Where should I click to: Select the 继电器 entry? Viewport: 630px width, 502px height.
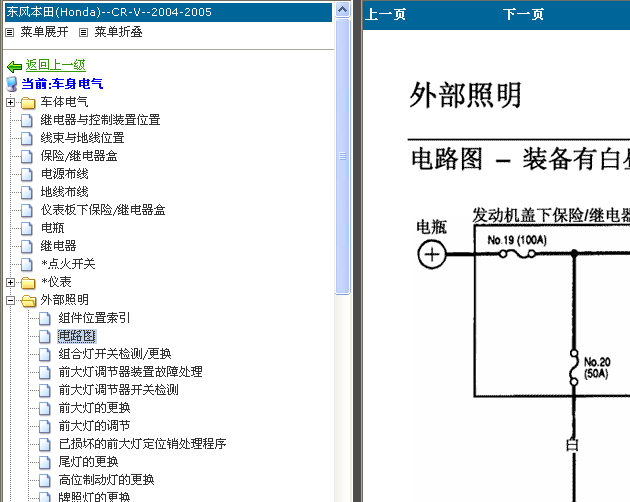click(x=58, y=246)
